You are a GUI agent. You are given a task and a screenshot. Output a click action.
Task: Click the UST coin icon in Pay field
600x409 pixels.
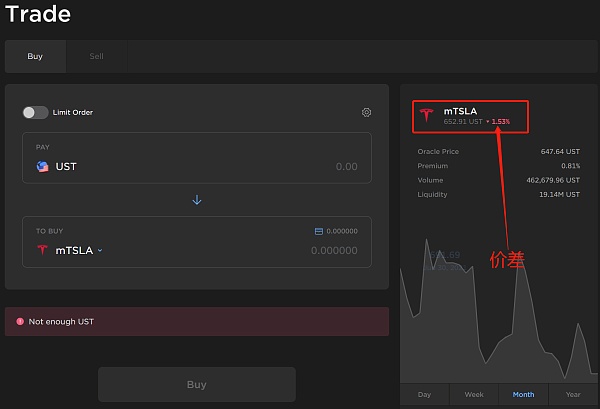[x=42, y=166]
